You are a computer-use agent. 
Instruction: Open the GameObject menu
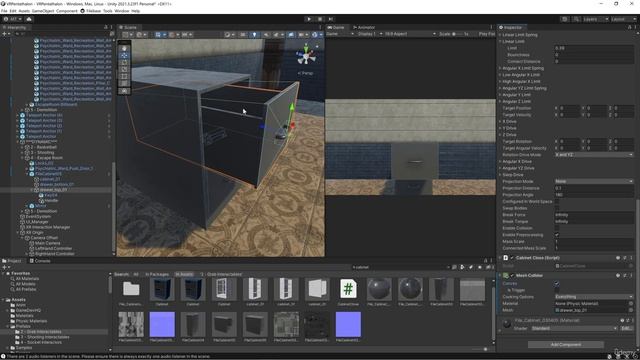(x=43, y=11)
